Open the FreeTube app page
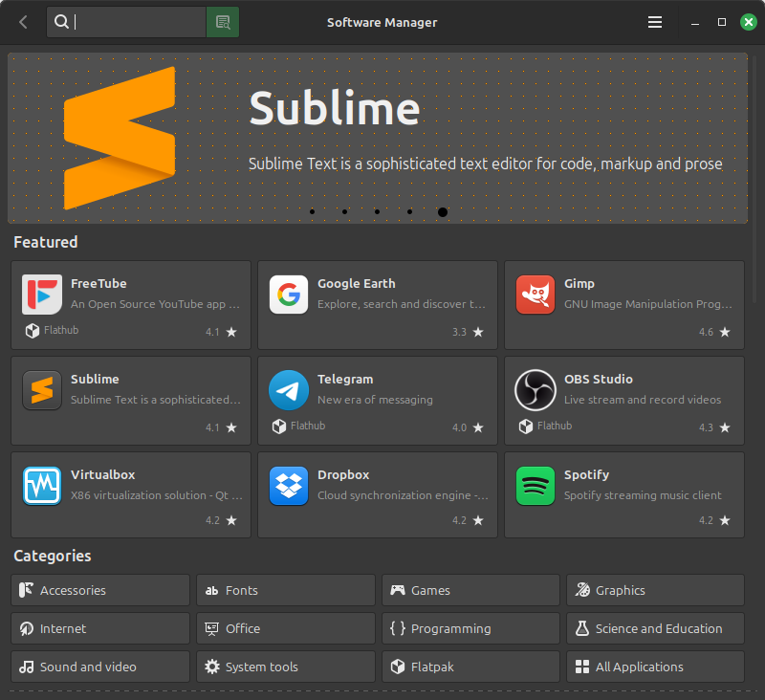765x700 pixels. click(x=130, y=305)
